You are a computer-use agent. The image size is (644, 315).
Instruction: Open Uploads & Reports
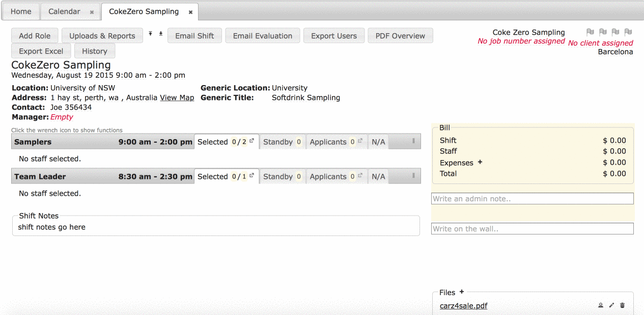(102, 36)
